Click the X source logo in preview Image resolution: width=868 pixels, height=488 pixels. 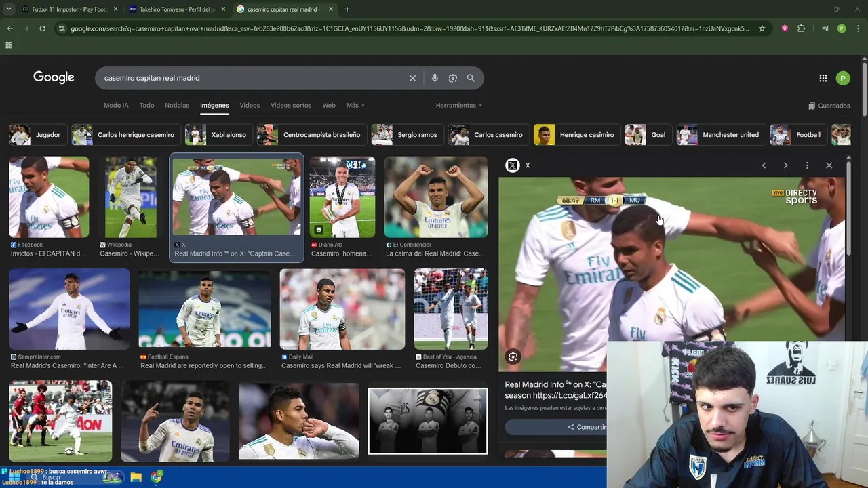pos(513,165)
